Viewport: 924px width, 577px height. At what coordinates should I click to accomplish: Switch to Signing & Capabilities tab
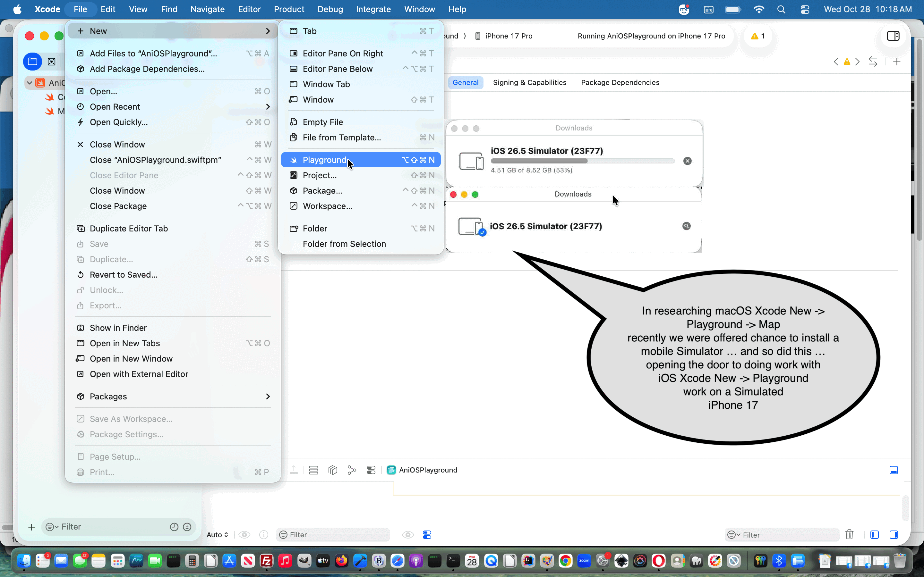pos(529,82)
